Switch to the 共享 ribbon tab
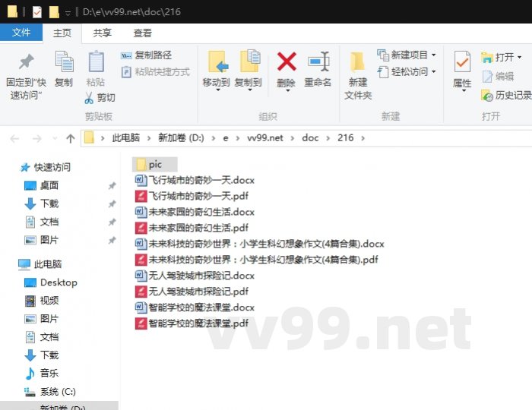 point(102,33)
